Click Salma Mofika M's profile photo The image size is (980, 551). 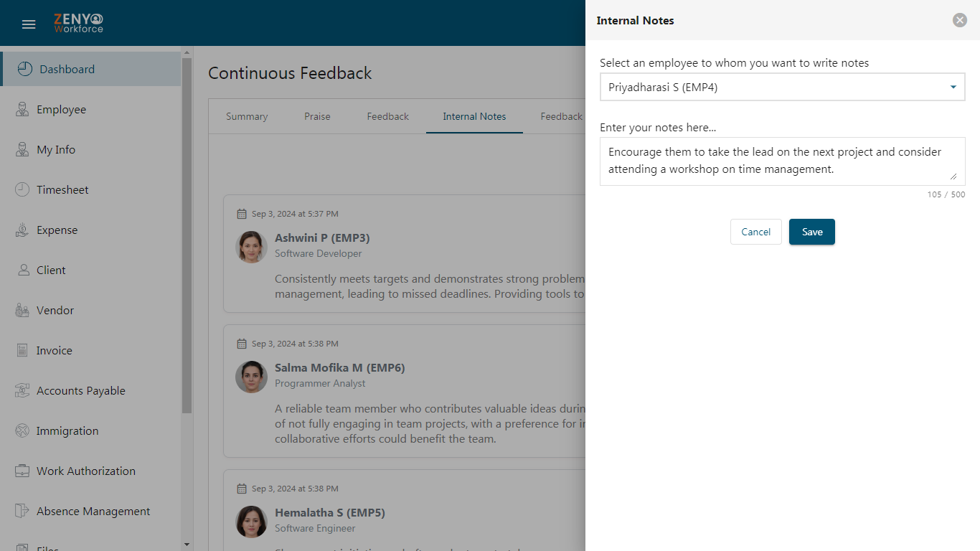tap(252, 377)
